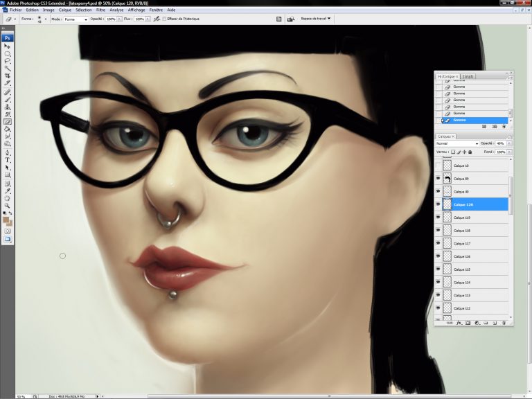Toggle visibility of Calque 119 layer

click(438, 218)
